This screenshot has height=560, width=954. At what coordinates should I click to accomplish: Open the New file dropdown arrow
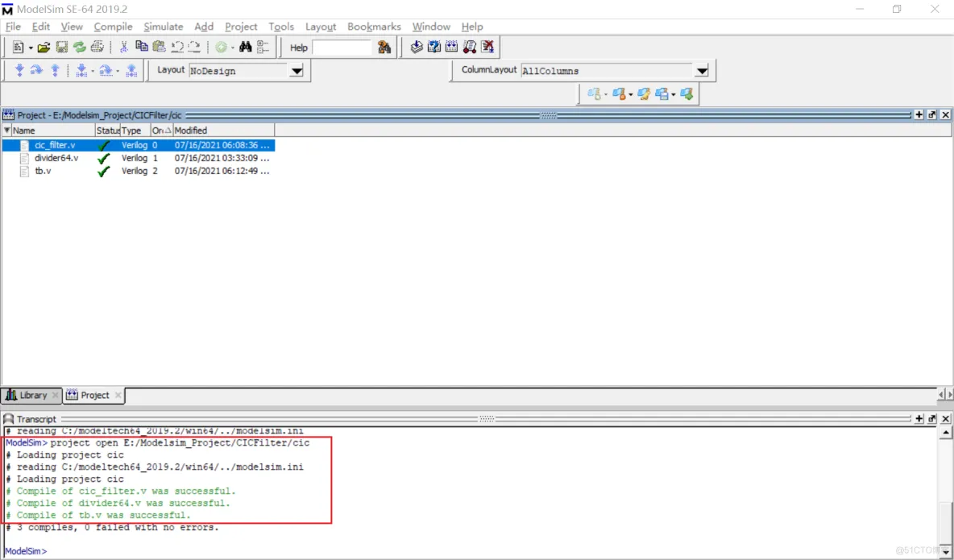click(x=31, y=48)
